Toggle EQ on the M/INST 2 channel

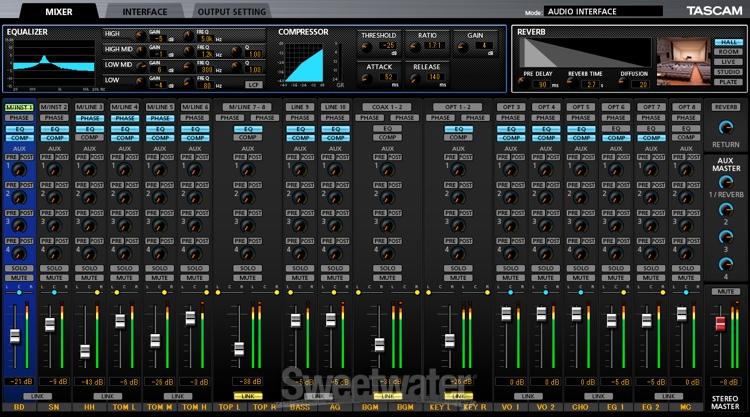point(54,129)
